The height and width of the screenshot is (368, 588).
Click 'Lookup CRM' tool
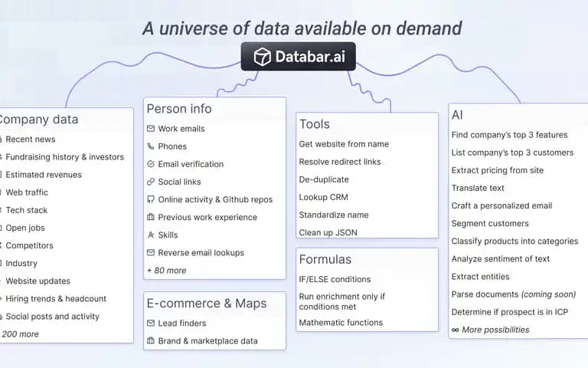(x=323, y=197)
